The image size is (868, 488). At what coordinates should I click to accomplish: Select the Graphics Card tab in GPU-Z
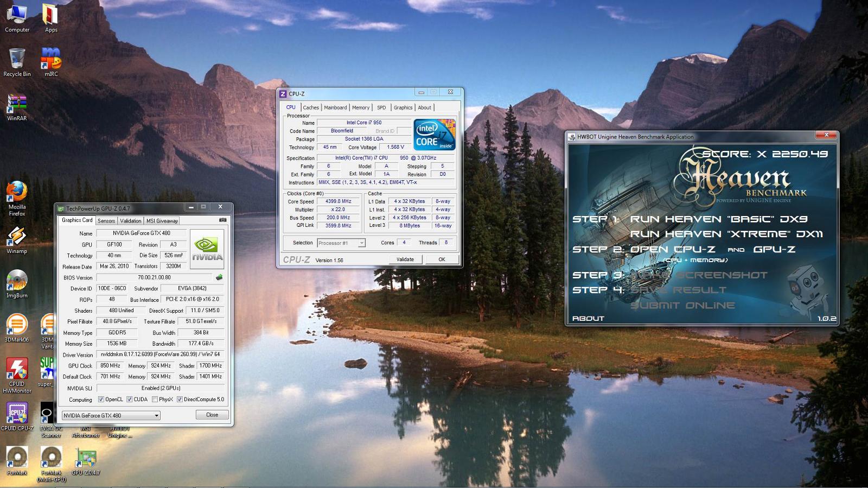click(77, 220)
